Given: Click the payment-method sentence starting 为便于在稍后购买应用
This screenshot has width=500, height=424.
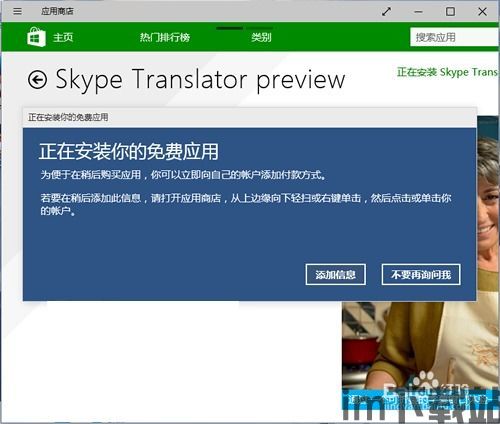Looking at the screenshot, I should (x=183, y=175).
